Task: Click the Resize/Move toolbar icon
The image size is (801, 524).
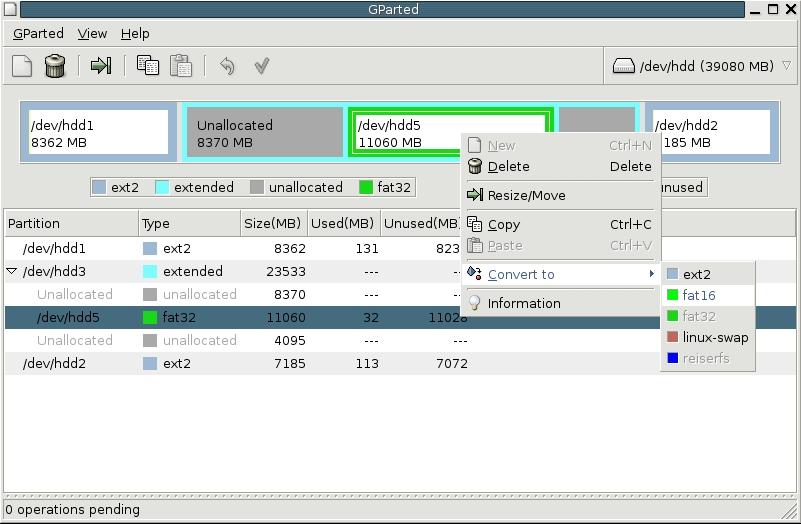Action: click(x=101, y=65)
